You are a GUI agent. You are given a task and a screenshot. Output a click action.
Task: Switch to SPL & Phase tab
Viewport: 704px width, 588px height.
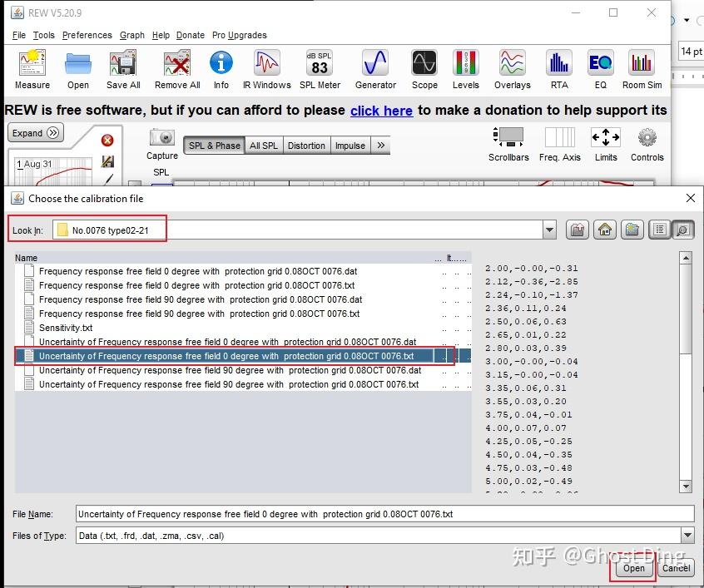(214, 146)
